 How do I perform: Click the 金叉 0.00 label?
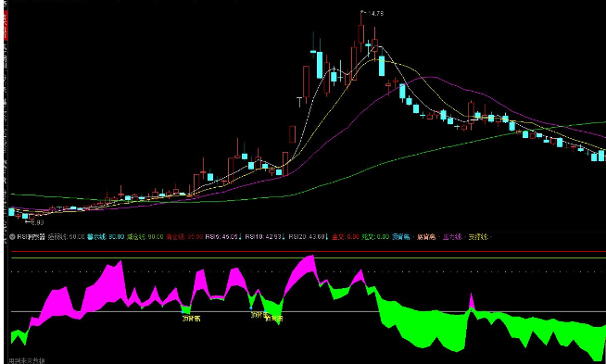coord(345,237)
